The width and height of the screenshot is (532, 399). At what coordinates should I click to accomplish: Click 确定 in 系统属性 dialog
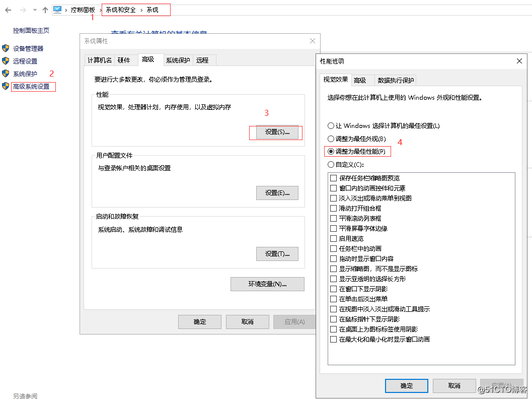(x=200, y=321)
